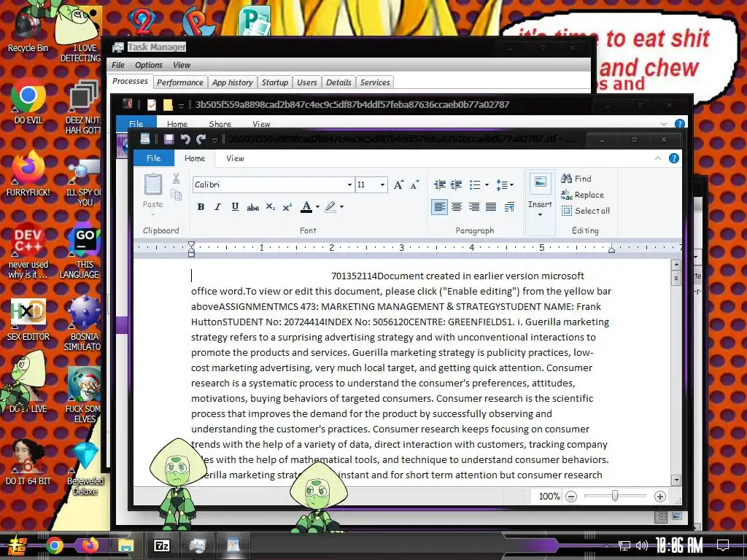
Task: Open Task Manager App history tab
Action: point(233,82)
